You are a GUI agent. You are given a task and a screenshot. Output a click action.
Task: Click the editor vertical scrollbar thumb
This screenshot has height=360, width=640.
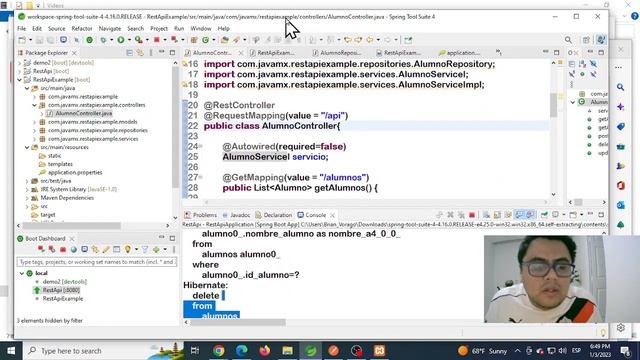point(553,105)
